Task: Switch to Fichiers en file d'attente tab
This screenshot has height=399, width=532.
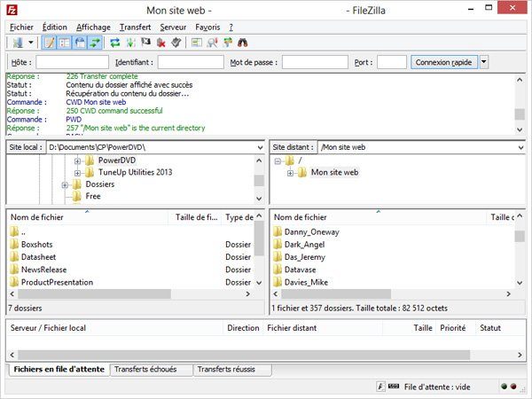Action: pos(59,369)
